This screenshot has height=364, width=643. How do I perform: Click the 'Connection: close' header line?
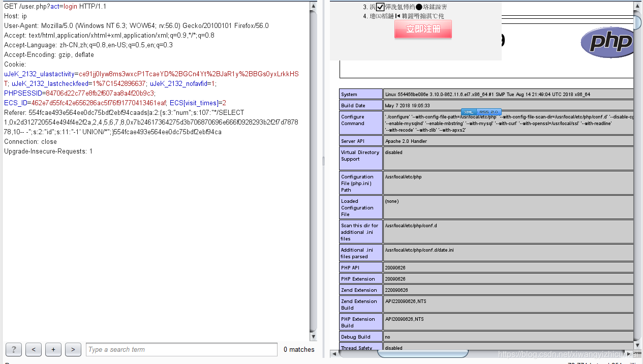tap(30, 142)
